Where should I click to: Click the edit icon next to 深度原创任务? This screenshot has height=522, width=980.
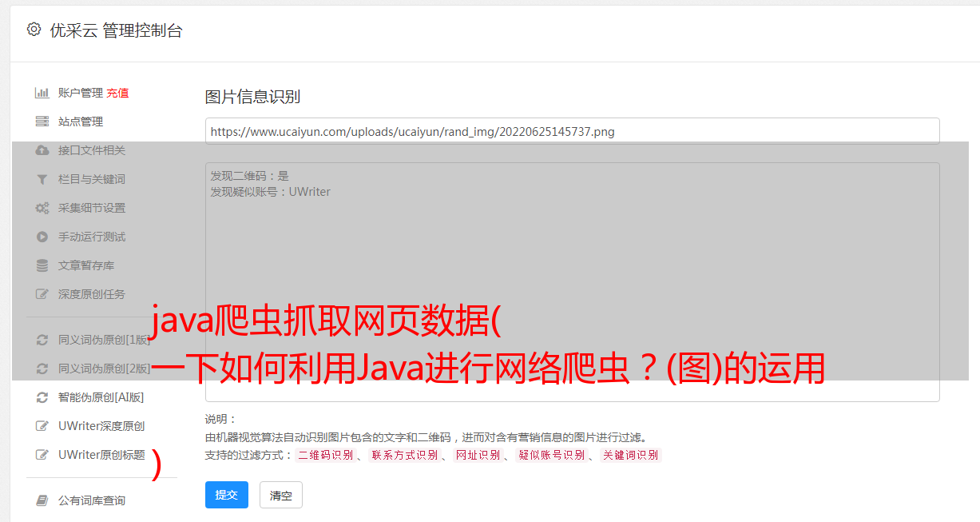(x=42, y=294)
